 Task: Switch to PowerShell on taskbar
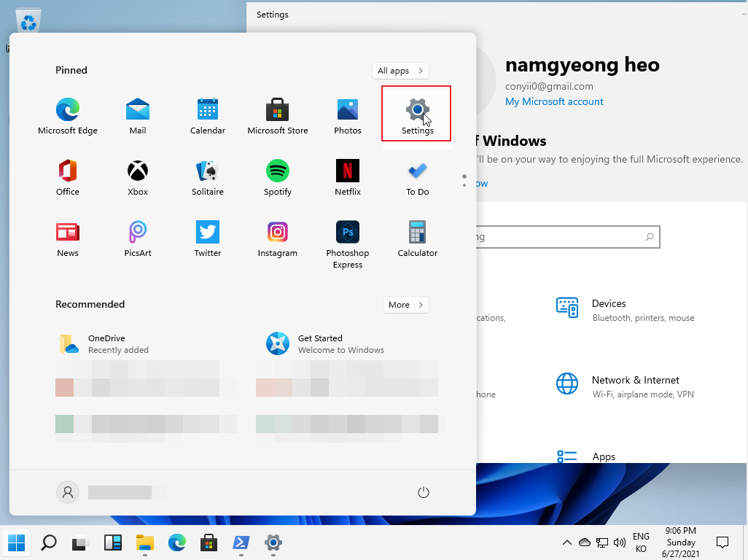tap(241, 542)
